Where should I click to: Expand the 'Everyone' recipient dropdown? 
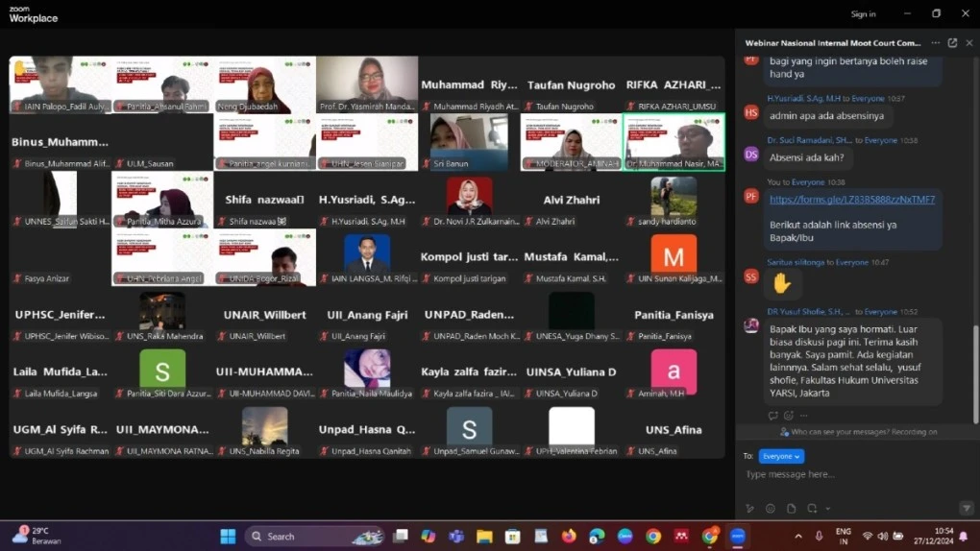click(781, 457)
